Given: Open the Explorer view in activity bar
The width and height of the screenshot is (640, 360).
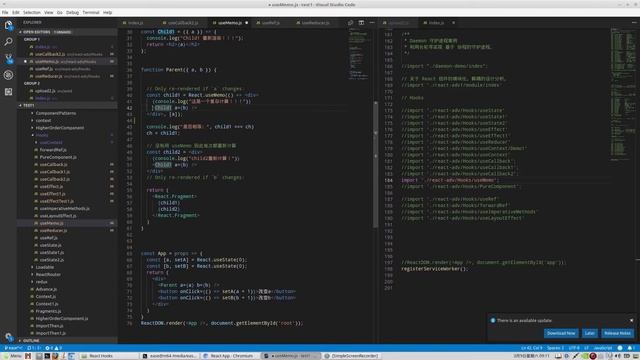Looking at the screenshot, I should 8,25.
